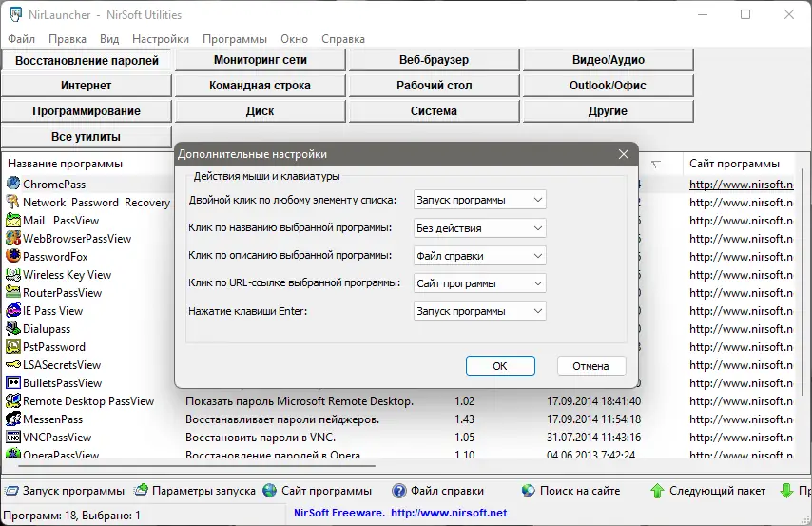Click the VNCPassView icon

[13, 437]
